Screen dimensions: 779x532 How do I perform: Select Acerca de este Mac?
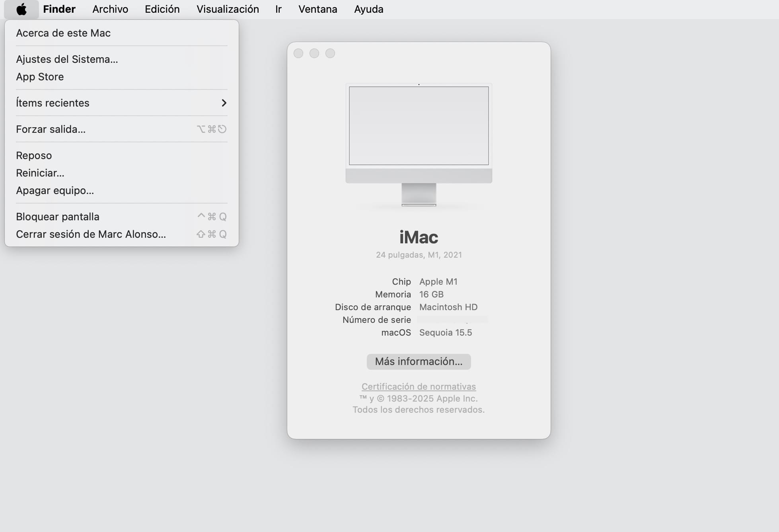pos(122,33)
